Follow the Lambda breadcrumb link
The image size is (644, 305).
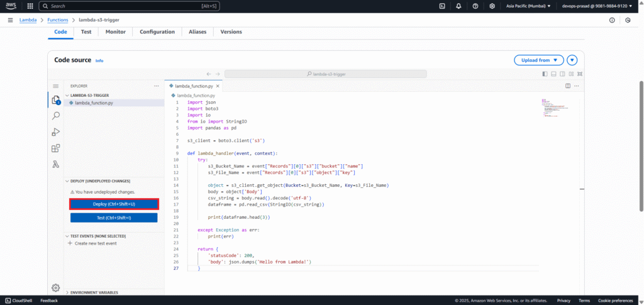(28, 20)
